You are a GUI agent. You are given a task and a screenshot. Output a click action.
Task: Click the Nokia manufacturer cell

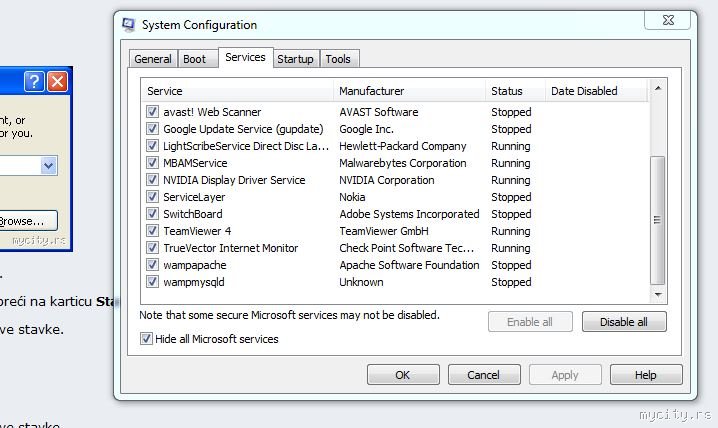tap(352, 197)
